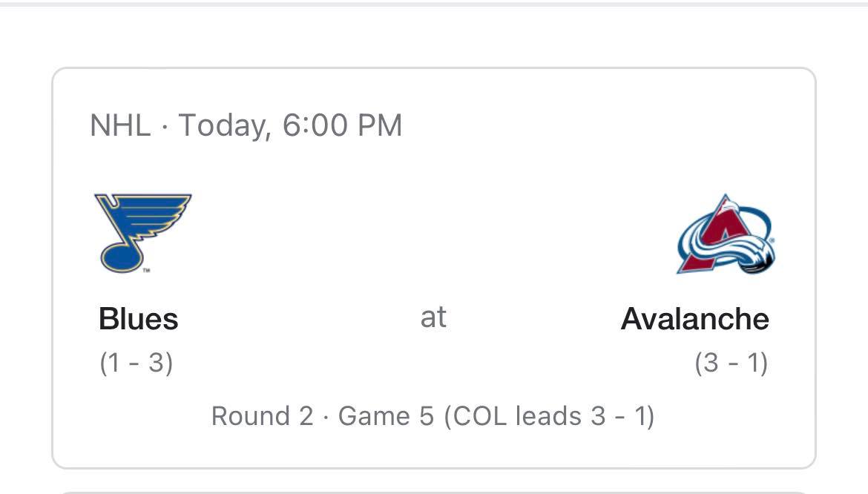Click the "COL leads 3 - 1" series status
Viewport: 868px width, 494px height.
coord(549,416)
